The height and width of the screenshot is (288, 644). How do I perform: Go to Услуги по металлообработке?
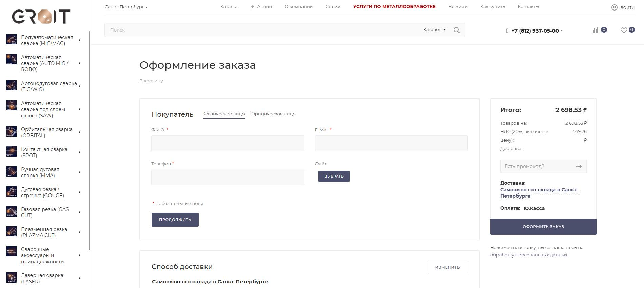[x=394, y=7]
